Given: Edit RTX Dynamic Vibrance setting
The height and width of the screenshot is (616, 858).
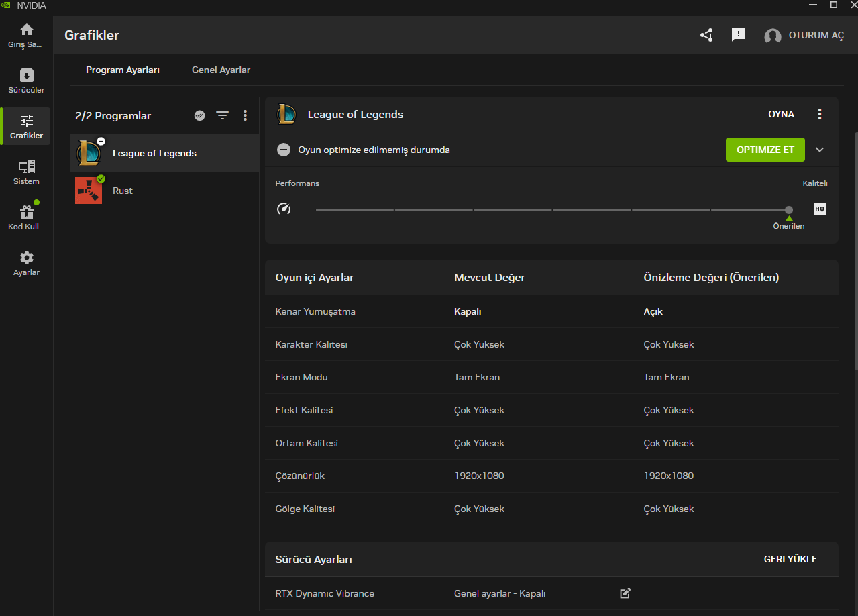Looking at the screenshot, I should 625,593.
